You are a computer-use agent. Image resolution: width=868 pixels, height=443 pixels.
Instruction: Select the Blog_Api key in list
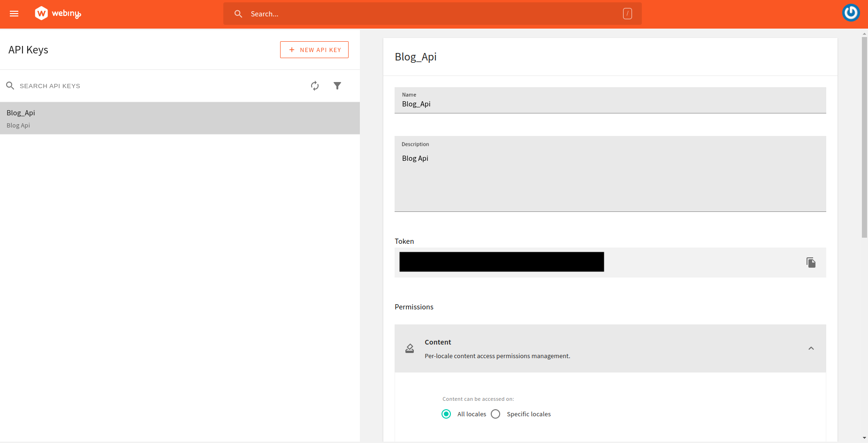coord(180,118)
